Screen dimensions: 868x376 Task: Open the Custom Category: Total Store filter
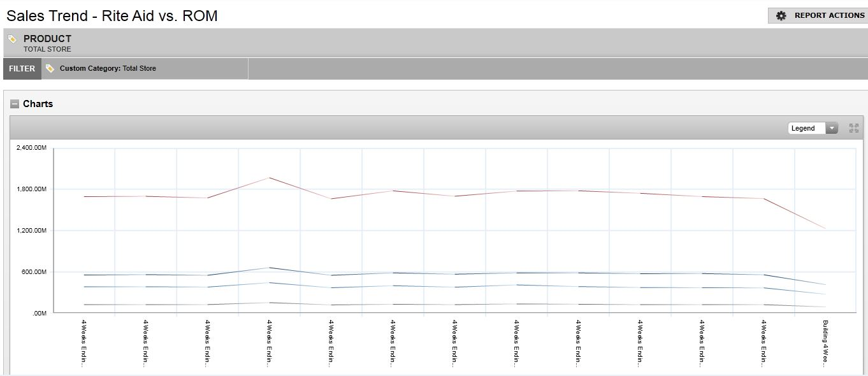(x=108, y=68)
